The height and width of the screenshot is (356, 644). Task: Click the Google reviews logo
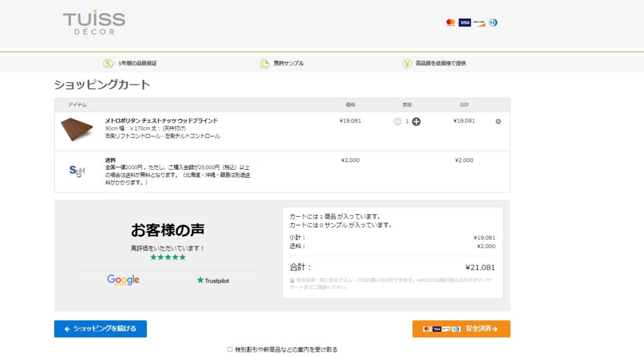tap(122, 280)
